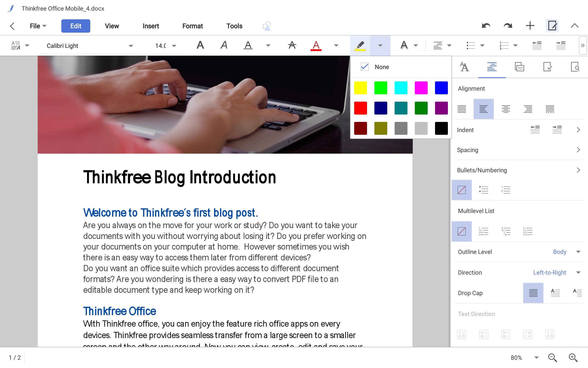Click the highlighter pen icon
The image size is (588, 368).
click(x=360, y=46)
